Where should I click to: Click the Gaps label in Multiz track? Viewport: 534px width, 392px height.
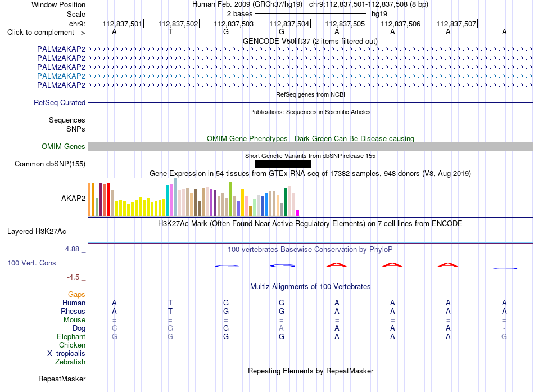pos(76,295)
